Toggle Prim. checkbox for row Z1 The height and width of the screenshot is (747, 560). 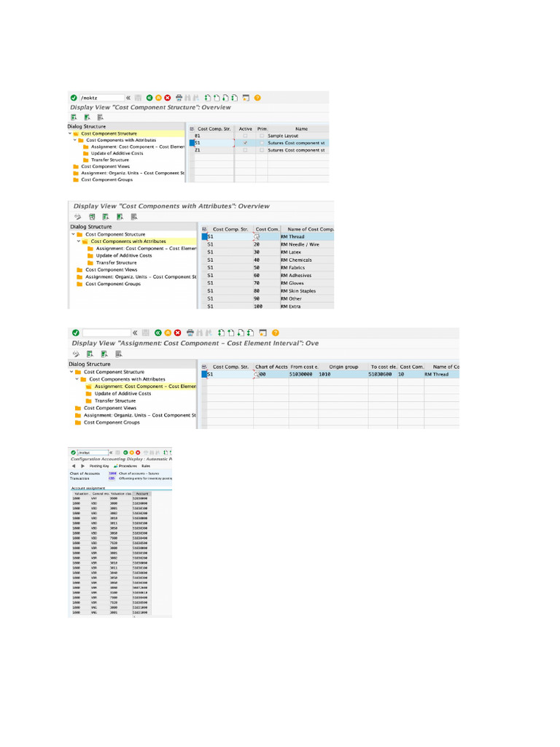pos(262,150)
